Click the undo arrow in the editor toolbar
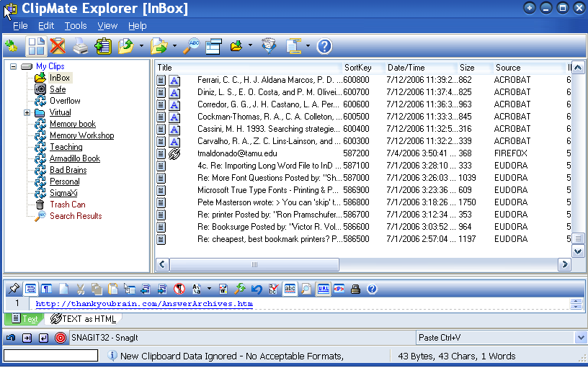 click(x=257, y=290)
